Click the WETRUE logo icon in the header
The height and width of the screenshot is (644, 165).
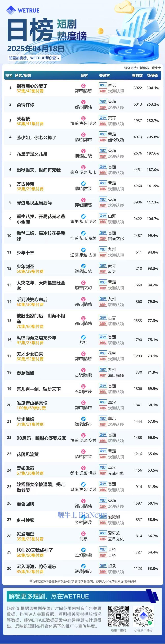click(x=11, y=10)
